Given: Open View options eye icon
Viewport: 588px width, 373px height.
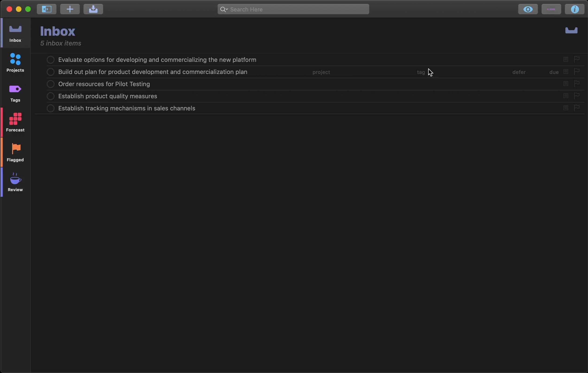Looking at the screenshot, I should click(x=528, y=9).
